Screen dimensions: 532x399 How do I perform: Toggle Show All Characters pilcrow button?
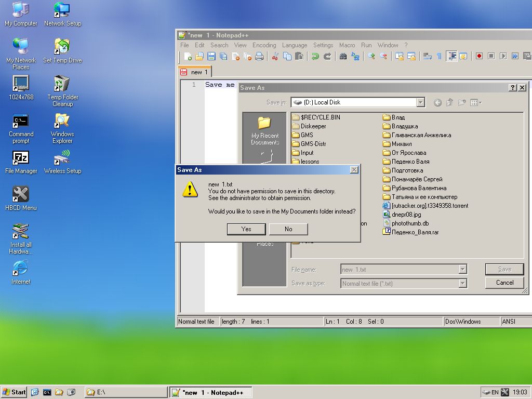click(439, 57)
